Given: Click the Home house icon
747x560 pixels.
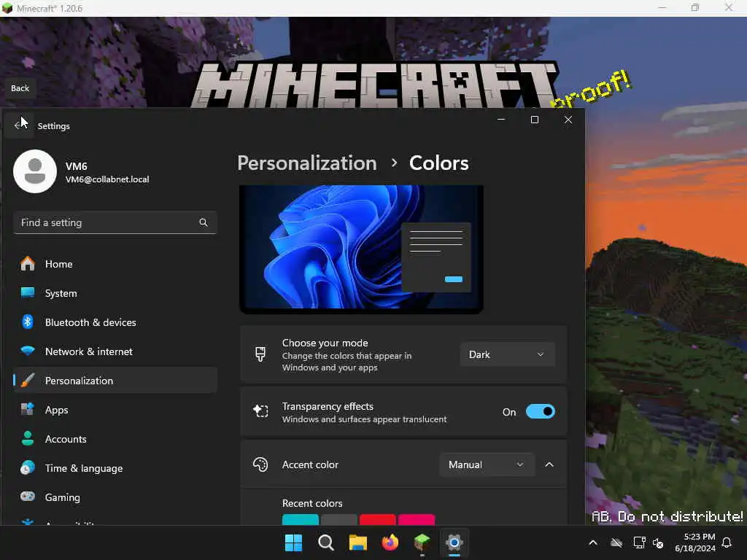Looking at the screenshot, I should point(28,263).
